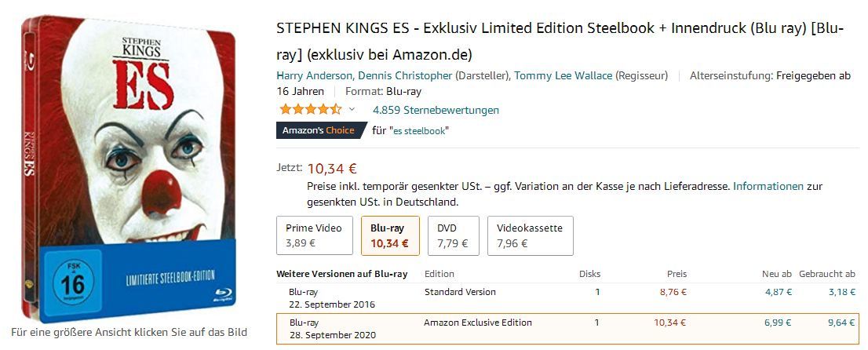868x350 pixels.
Task: Choose the Videokassette format option
Action: pos(530,235)
